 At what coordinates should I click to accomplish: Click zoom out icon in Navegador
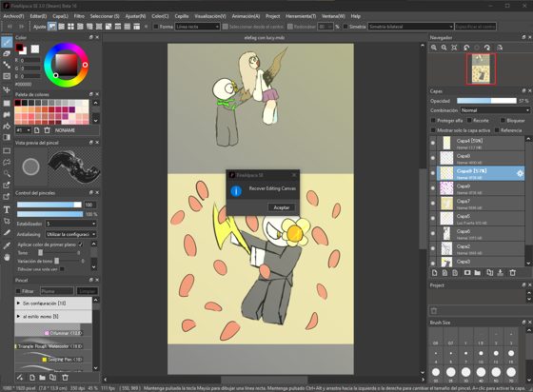click(x=444, y=48)
